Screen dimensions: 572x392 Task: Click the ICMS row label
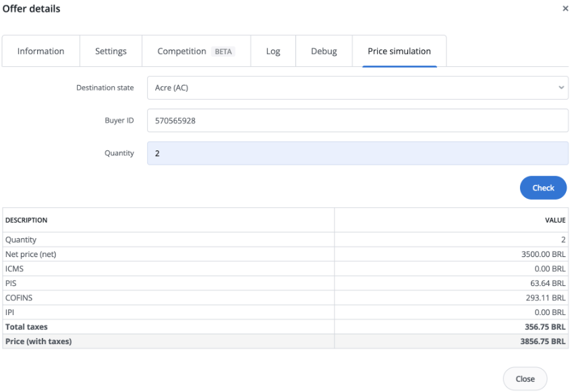pos(14,269)
